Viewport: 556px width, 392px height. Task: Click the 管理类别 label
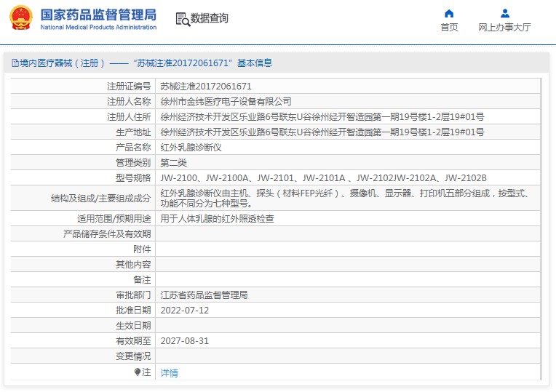pos(133,163)
